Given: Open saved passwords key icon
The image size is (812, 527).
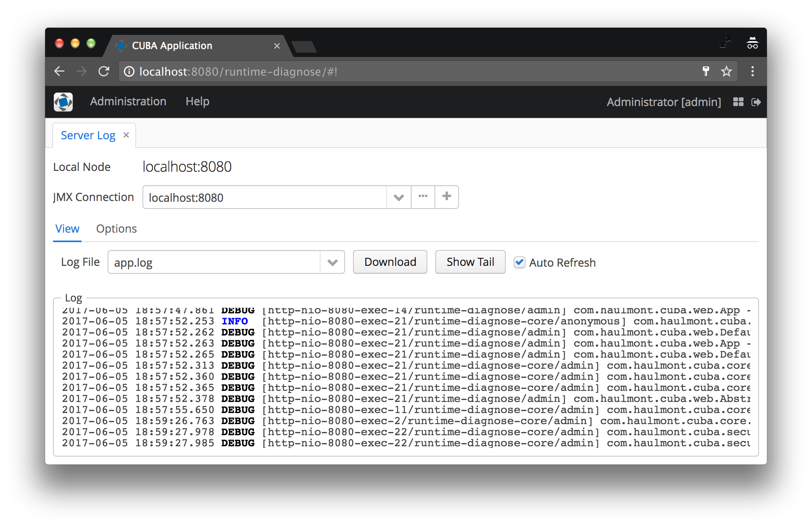Looking at the screenshot, I should click(706, 71).
